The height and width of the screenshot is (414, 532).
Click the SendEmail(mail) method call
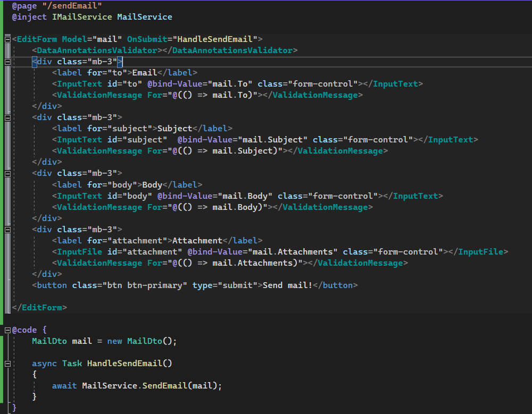pyautogui.click(x=179, y=386)
